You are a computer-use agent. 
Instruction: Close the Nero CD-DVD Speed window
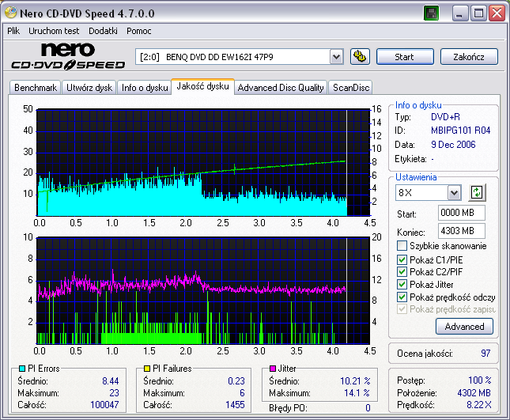pyautogui.click(x=497, y=13)
